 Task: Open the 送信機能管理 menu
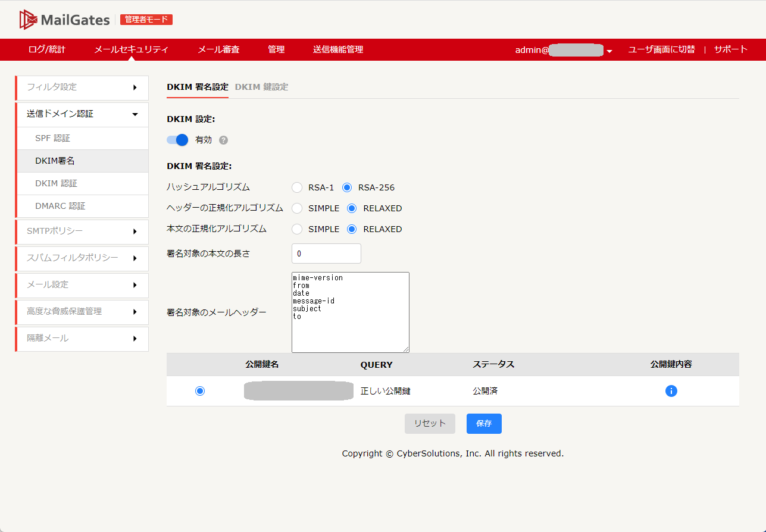[338, 49]
